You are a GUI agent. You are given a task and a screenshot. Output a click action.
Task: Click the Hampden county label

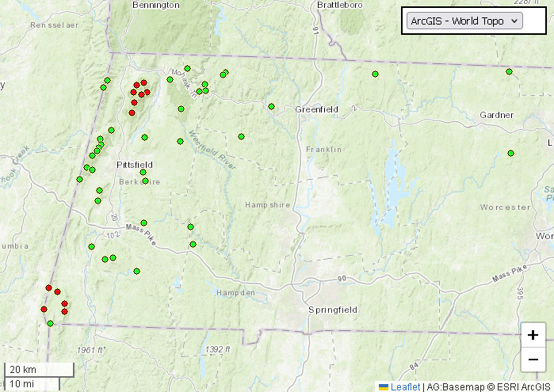pyautogui.click(x=235, y=293)
